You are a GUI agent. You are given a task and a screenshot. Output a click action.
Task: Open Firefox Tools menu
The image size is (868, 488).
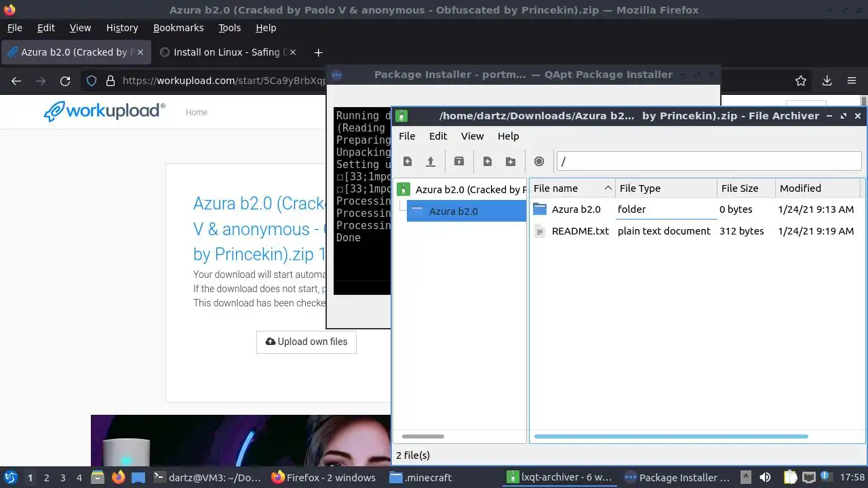tap(229, 28)
